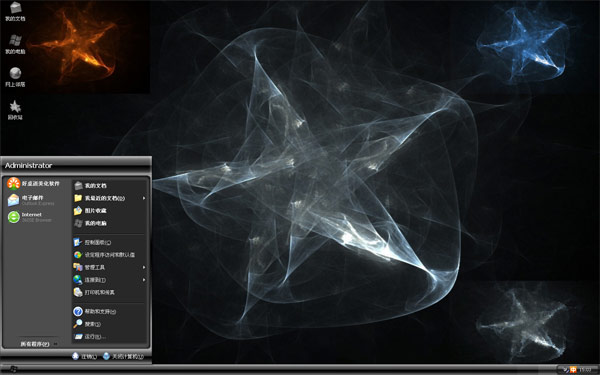Open the recycle bin star icon
This screenshot has width=600, height=375.
point(15,110)
